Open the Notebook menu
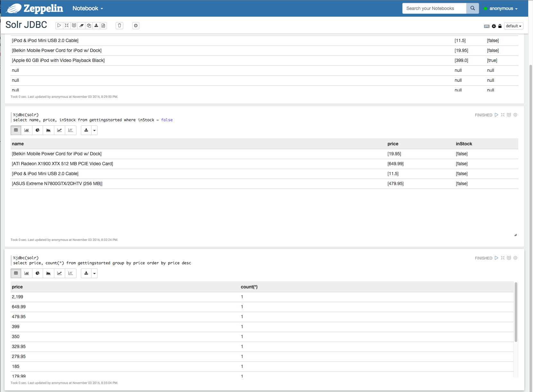This screenshot has width=533, height=392. (87, 8)
